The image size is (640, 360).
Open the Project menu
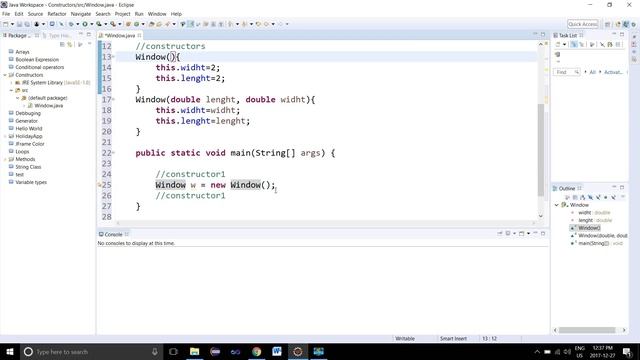click(x=122, y=14)
